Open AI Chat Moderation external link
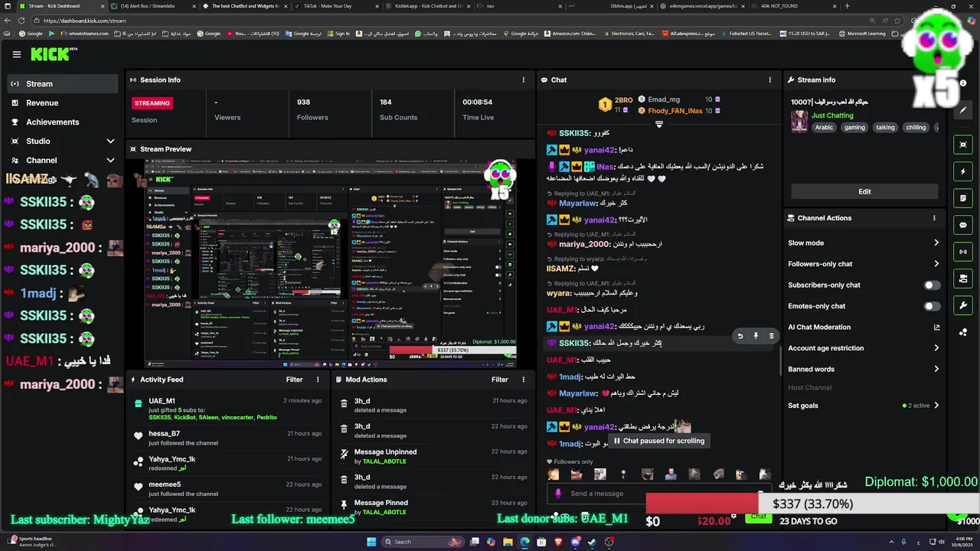The height and width of the screenshot is (551, 980). coord(936,327)
